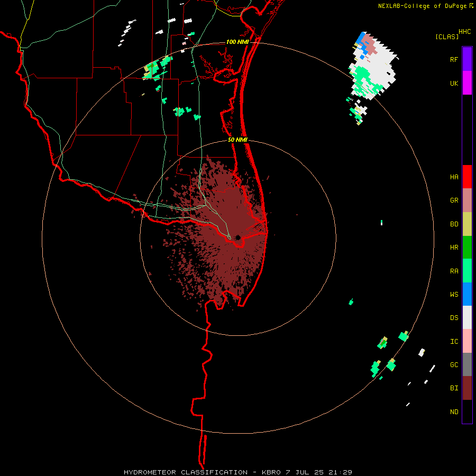Click the RF purple legend swatch
476x476 pixels.
pos(467,59)
